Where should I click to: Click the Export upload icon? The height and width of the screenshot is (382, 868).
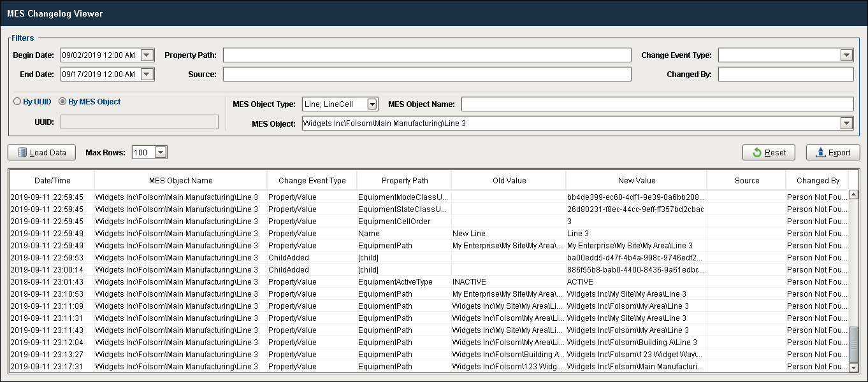[821, 153]
